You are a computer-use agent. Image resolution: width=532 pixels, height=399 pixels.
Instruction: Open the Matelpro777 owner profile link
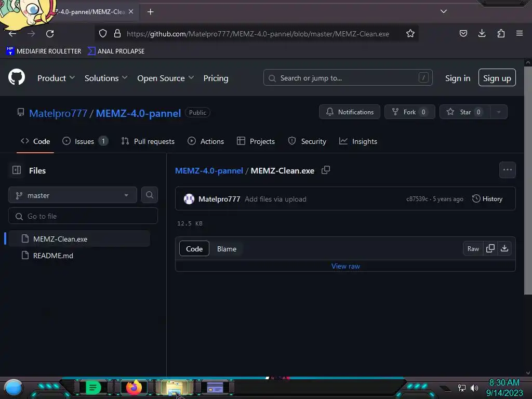(58, 113)
